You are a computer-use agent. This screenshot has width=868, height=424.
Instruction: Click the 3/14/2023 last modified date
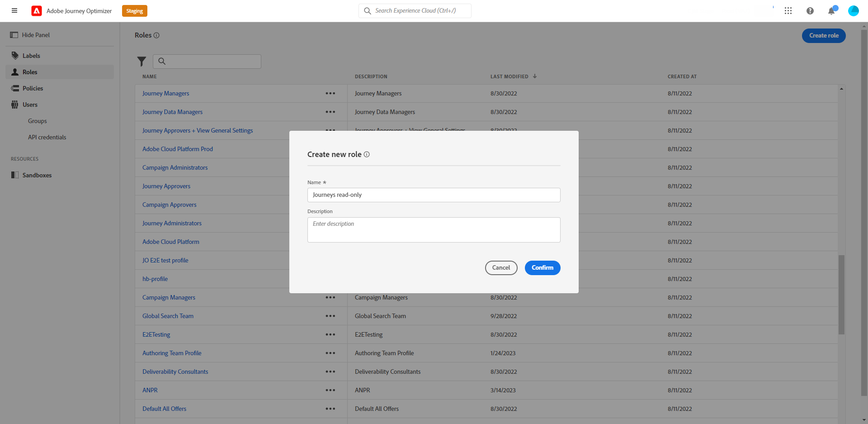pos(503,391)
